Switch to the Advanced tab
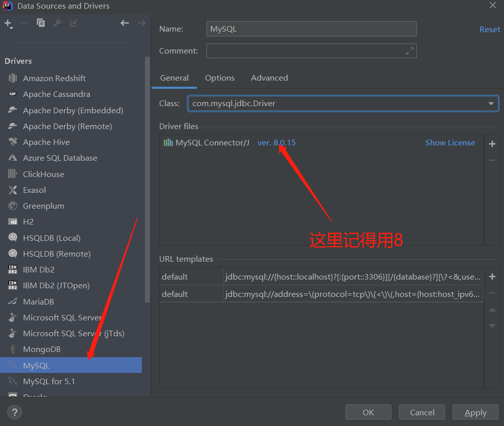This screenshot has height=426, width=504. 269,78
